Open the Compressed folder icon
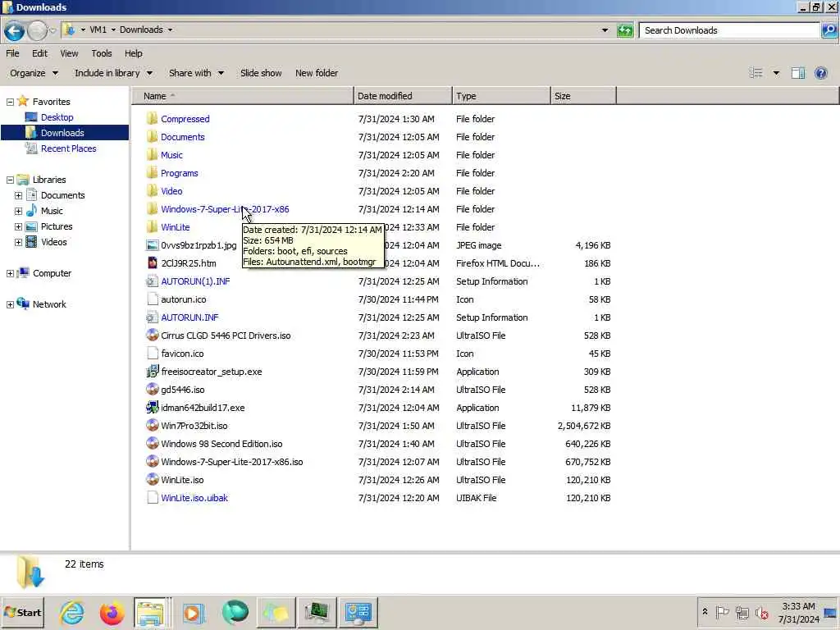The width and height of the screenshot is (840, 630). (x=152, y=118)
